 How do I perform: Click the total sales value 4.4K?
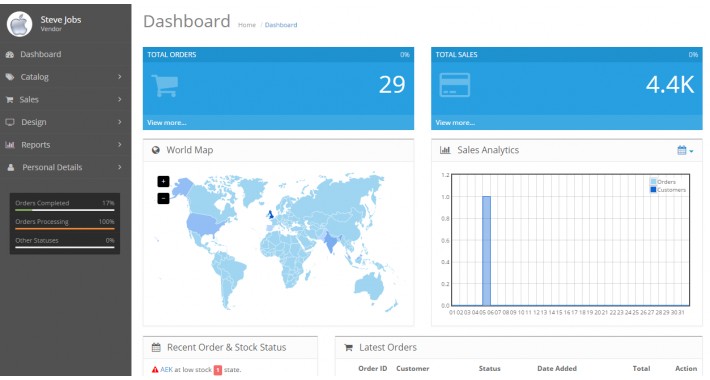(670, 85)
